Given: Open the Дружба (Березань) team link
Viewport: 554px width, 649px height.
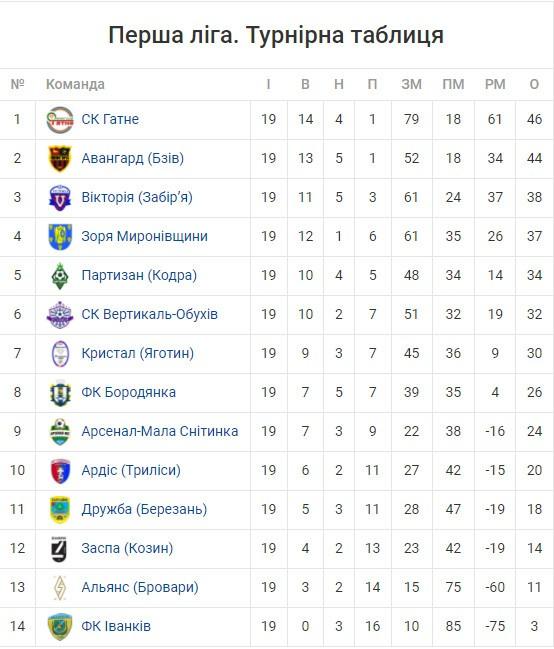Looking at the screenshot, I should 144,510.
